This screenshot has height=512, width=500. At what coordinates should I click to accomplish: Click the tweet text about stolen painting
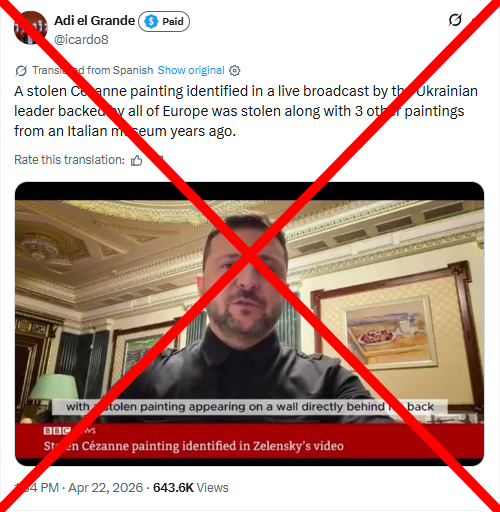246,111
